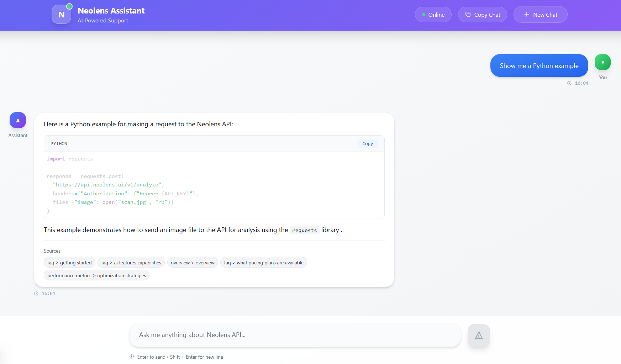
Task: Select the send message paper plane icon
Action: pos(478,335)
